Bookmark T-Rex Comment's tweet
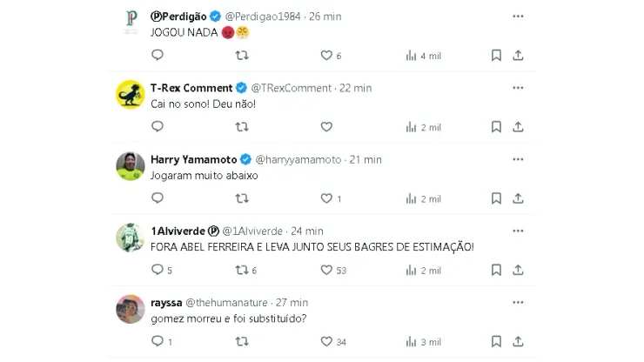Viewport: 644px width, 362px height. [x=496, y=127]
